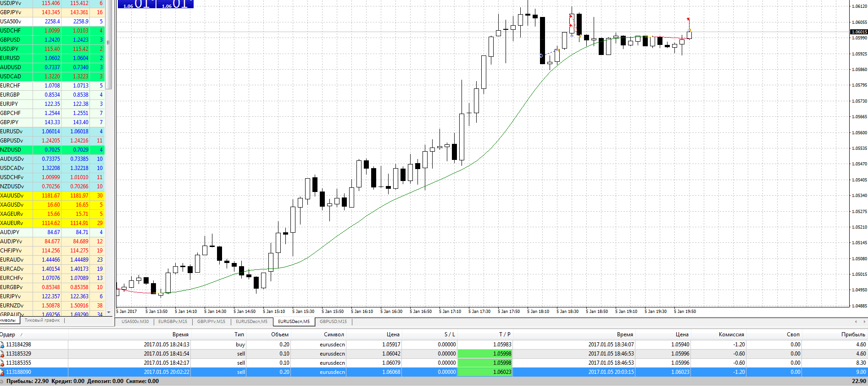Click the Market Watch scrollbar thumb
The width and height of the screenshot is (868, 389).
(x=109, y=44)
